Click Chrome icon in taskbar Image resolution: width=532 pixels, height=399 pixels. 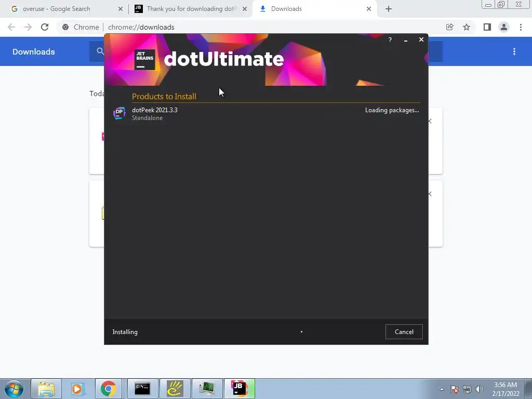(x=108, y=389)
